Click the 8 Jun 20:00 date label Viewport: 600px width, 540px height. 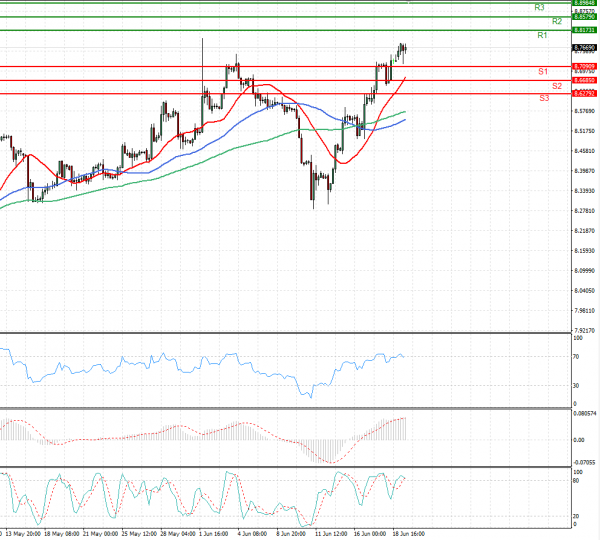coord(291,533)
